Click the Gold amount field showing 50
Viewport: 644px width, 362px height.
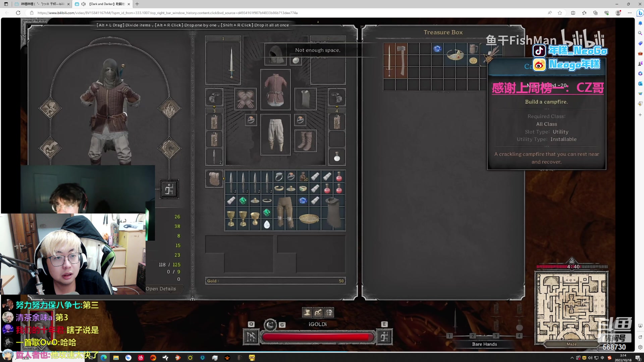pyautogui.click(x=275, y=281)
